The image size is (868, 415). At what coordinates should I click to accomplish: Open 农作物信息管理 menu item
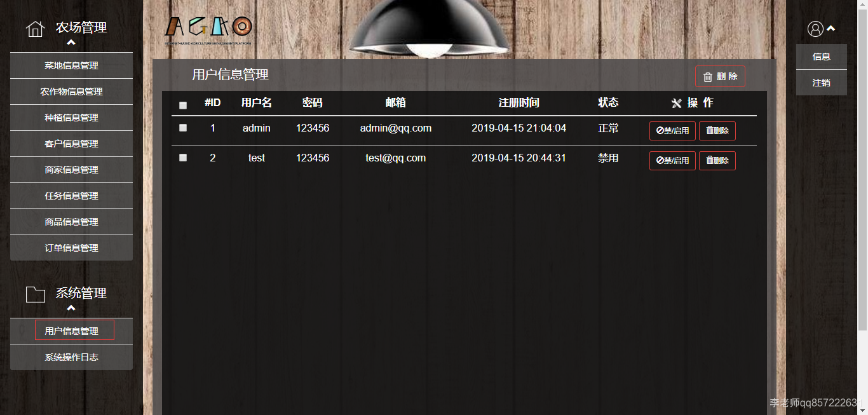point(71,92)
